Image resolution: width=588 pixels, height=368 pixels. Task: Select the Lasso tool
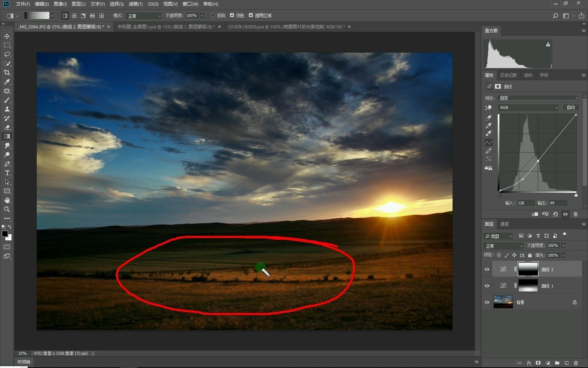pyautogui.click(x=7, y=55)
